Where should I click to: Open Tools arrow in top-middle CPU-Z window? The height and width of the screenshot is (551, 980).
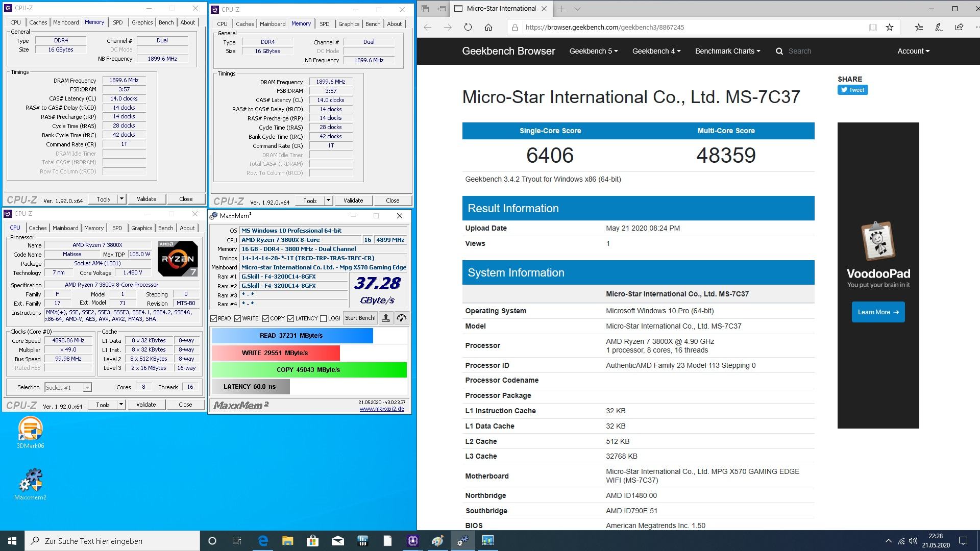(x=328, y=201)
